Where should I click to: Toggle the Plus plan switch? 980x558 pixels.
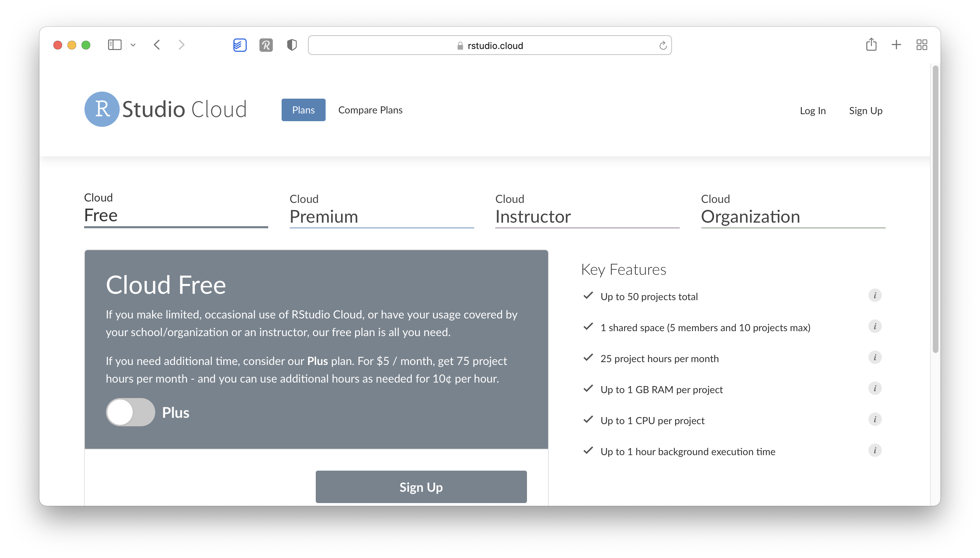130,413
